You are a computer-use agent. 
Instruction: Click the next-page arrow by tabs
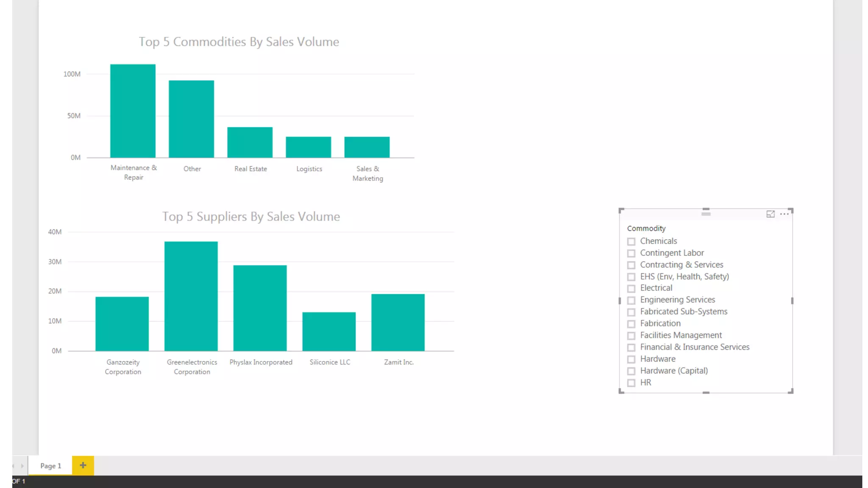click(x=22, y=466)
